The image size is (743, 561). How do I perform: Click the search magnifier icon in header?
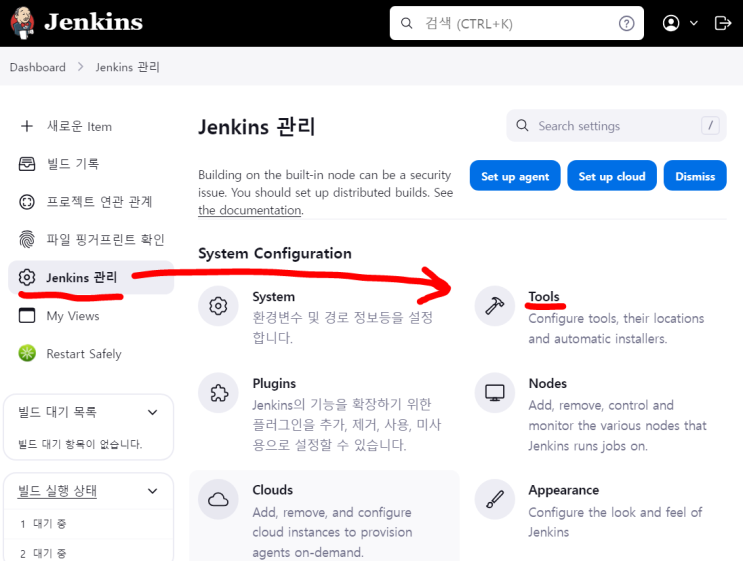click(407, 23)
